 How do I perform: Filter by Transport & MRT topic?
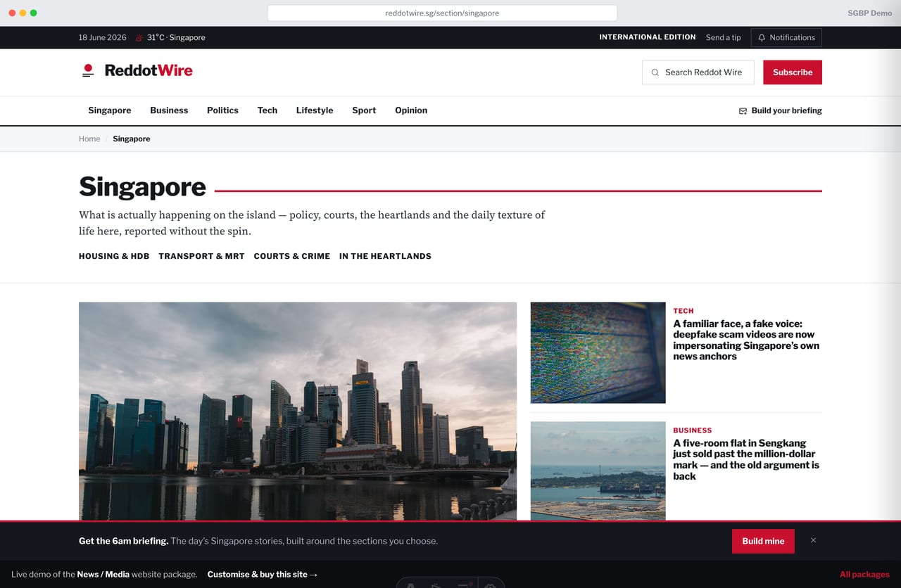point(201,256)
